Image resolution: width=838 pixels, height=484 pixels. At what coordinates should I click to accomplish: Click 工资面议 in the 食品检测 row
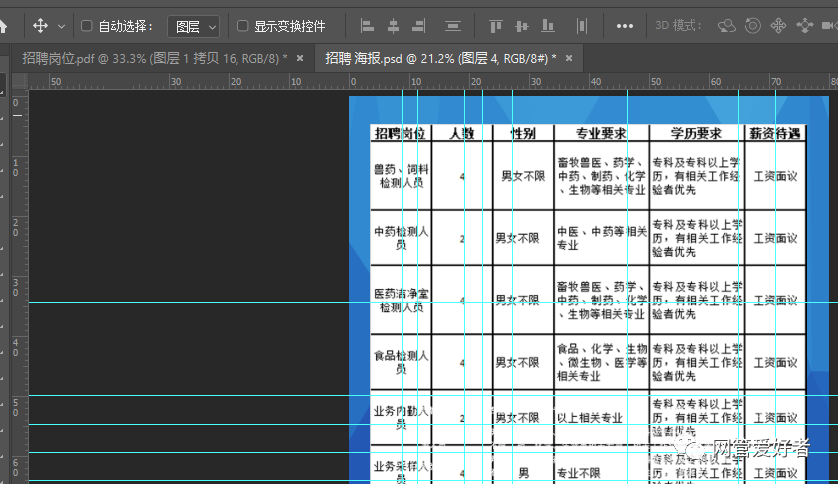[x=775, y=363]
